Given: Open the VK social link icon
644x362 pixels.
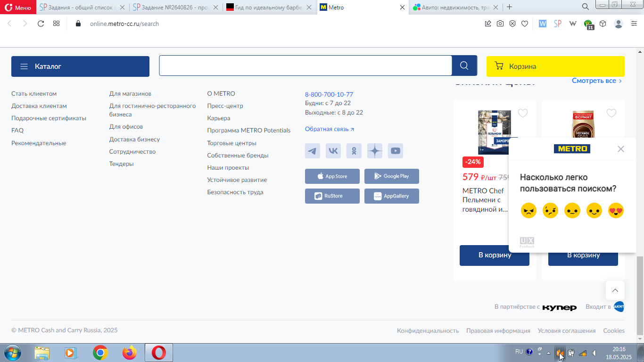Looking at the screenshot, I should click(x=333, y=151).
